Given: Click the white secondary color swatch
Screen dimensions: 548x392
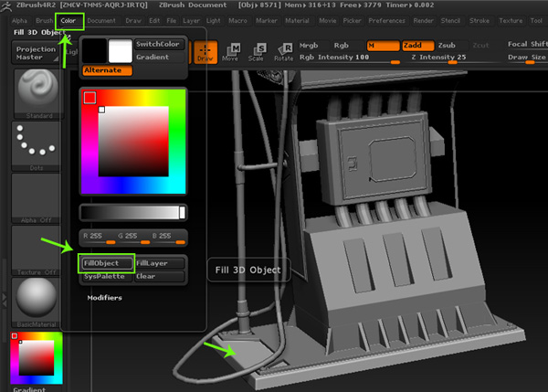Looking at the screenshot, I should [120, 50].
